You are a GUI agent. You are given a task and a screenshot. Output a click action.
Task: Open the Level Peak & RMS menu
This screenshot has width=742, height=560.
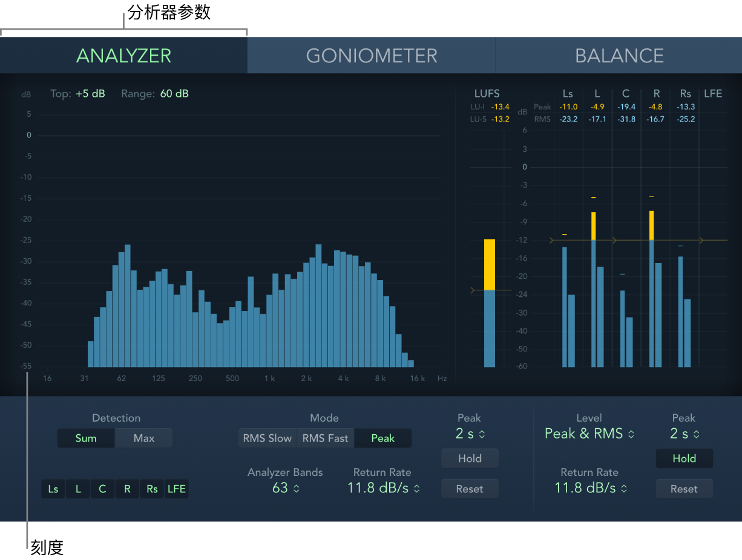tap(589, 434)
